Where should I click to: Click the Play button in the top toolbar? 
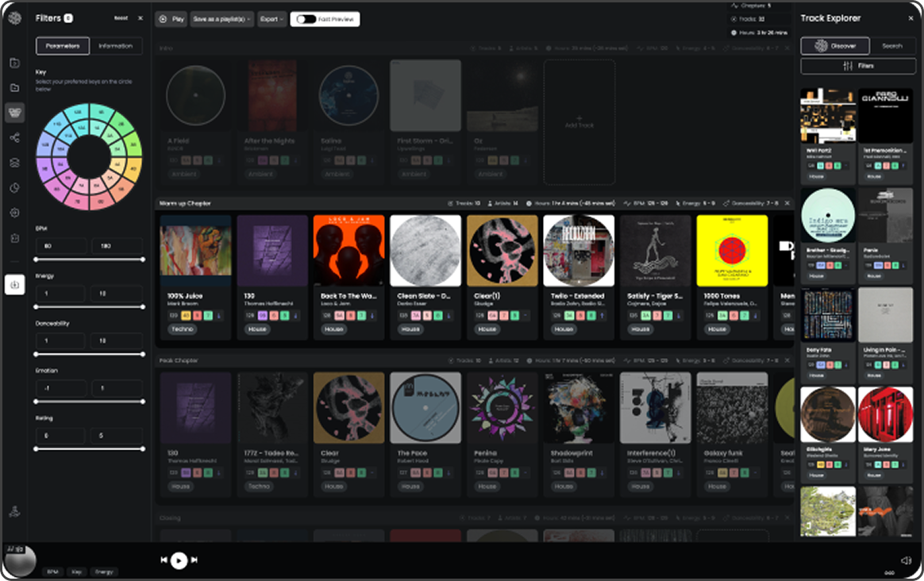pos(171,19)
